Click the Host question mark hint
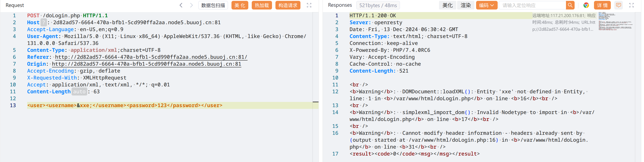 [x=44, y=22]
